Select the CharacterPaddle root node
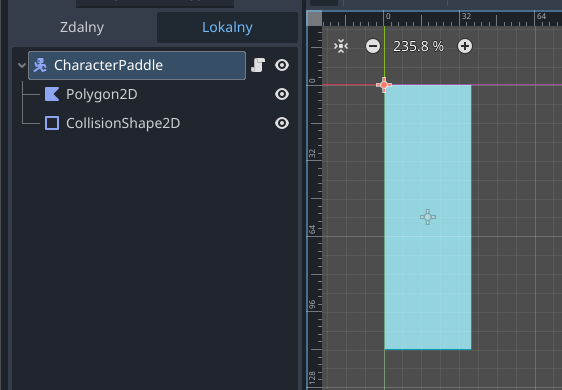 click(137, 65)
